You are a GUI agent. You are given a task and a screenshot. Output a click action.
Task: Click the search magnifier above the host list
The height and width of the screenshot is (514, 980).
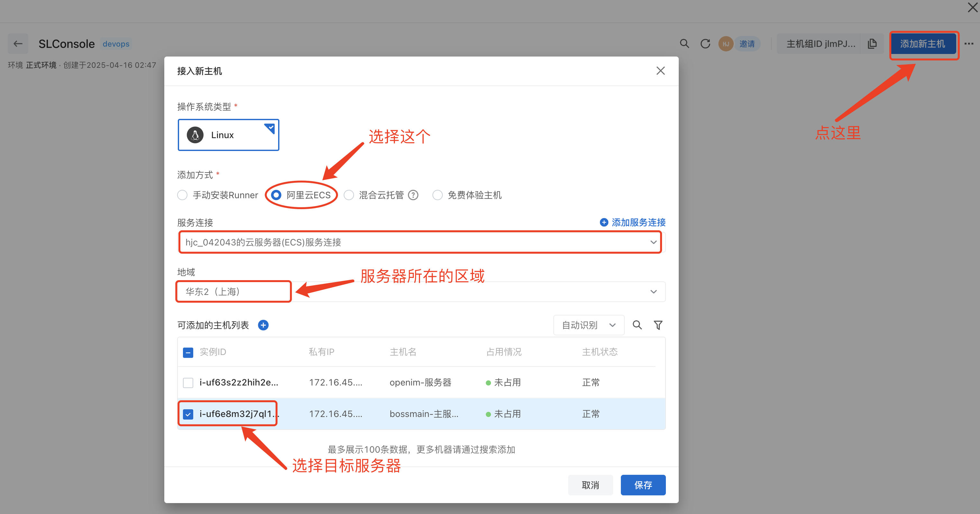pyautogui.click(x=637, y=325)
